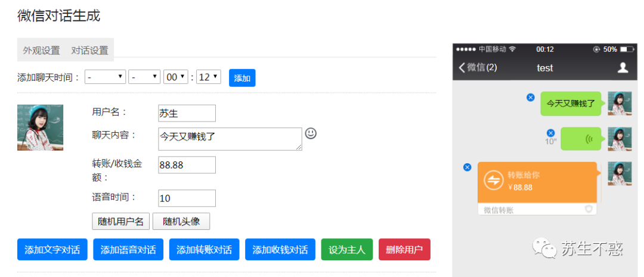Click the user avatar in the form
This screenshot has width=644, height=277.
point(41,127)
